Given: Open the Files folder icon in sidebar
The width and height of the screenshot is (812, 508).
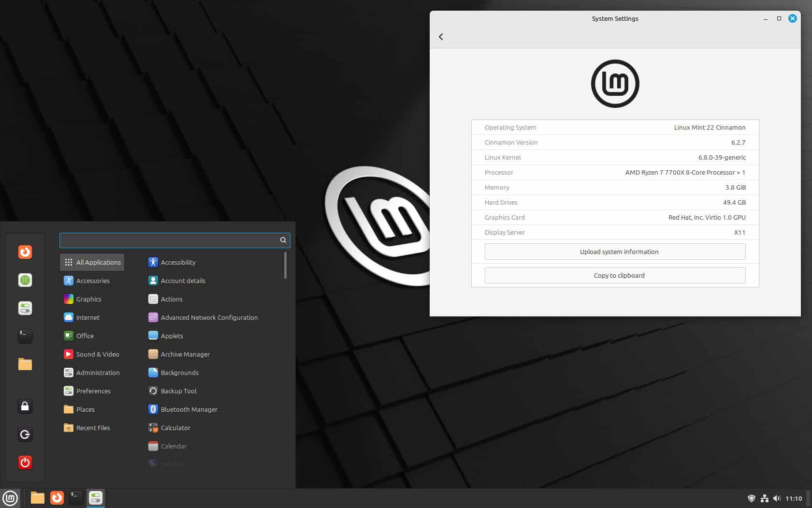Looking at the screenshot, I should 25,364.
